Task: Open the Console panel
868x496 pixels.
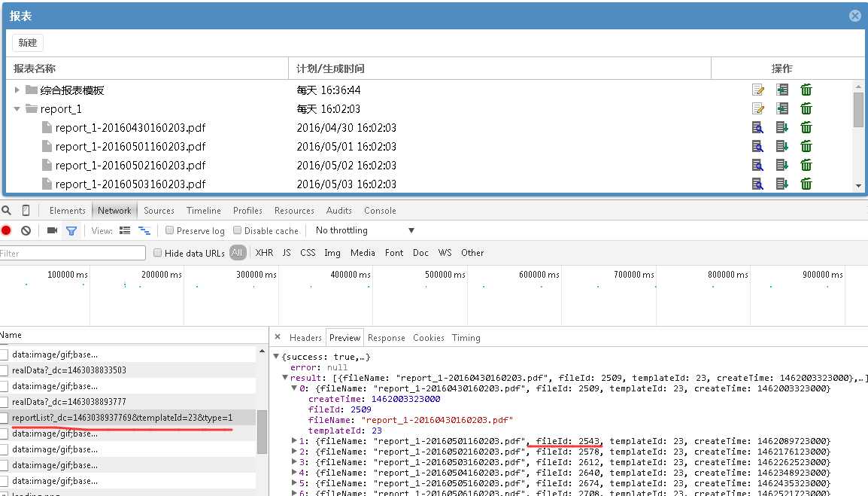Action: point(380,211)
